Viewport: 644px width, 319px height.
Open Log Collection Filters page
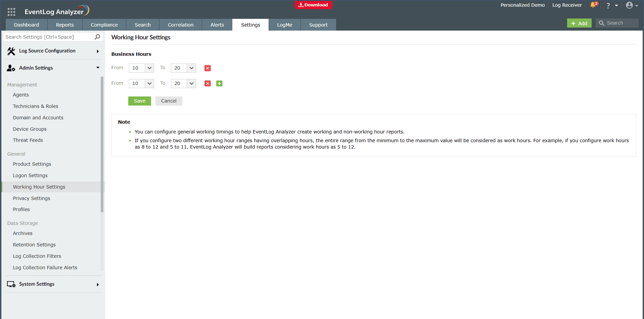(37, 256)
